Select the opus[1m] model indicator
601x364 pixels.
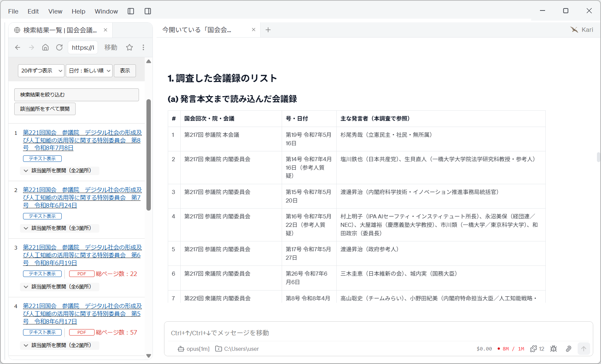point(194,349)
